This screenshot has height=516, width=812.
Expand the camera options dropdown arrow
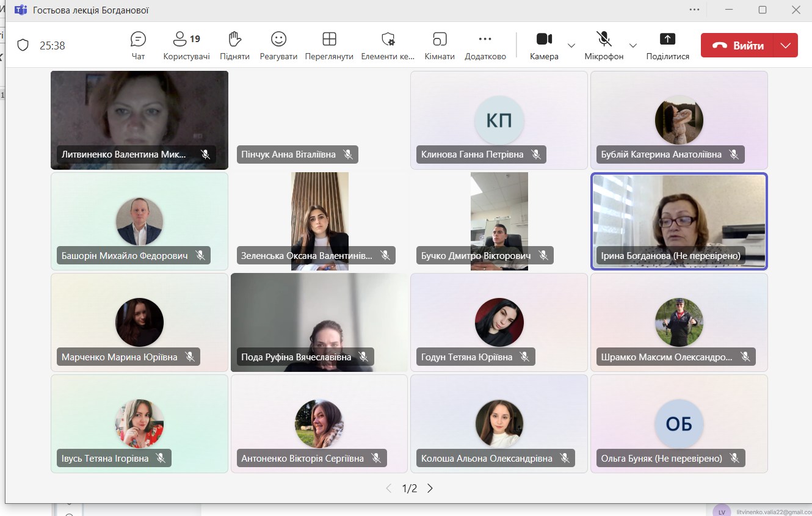[x=571, y=46]
